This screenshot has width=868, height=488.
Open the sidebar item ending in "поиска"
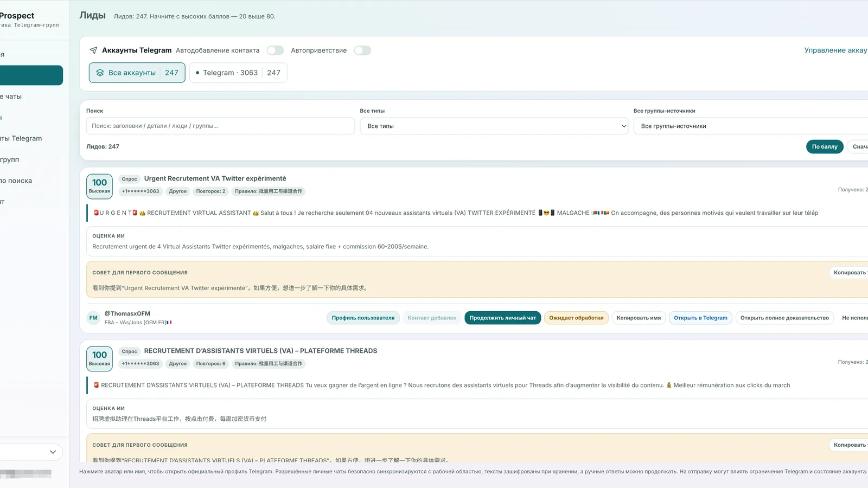tap(17, 181)
